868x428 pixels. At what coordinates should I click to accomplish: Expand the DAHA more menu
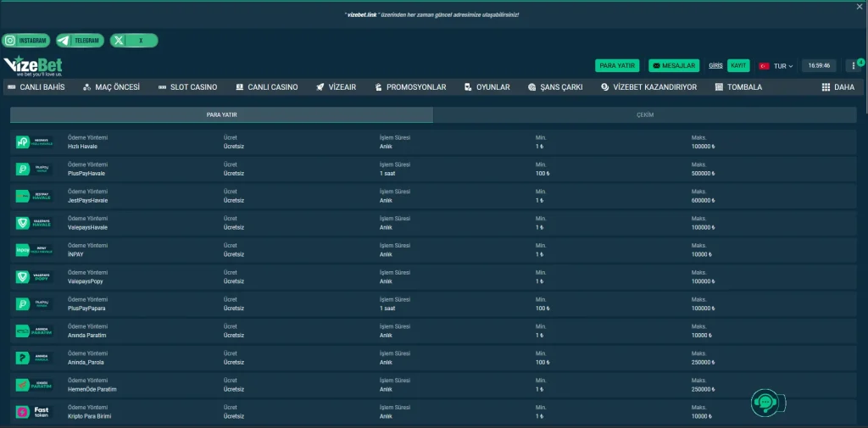coord(837,87)
